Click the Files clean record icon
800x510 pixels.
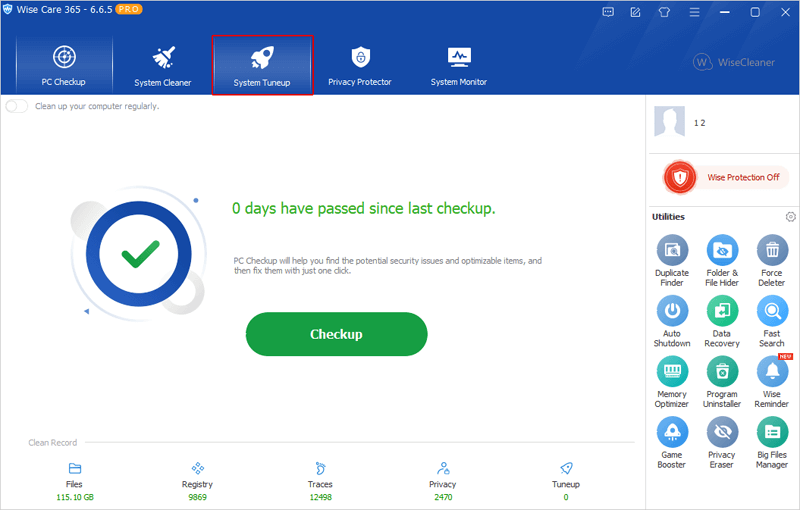point(74,468)
